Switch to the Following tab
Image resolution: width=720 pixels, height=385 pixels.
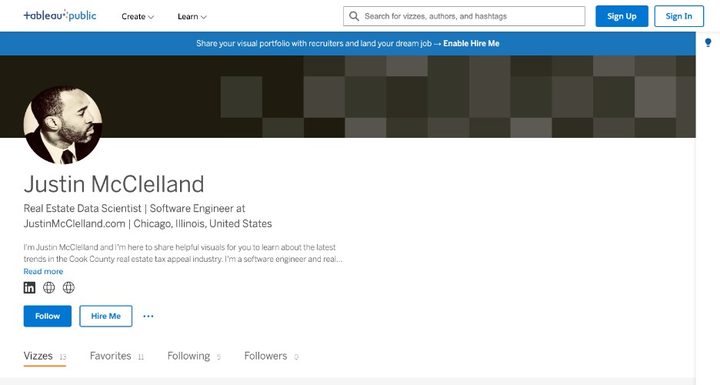click(x=194, y=356)
